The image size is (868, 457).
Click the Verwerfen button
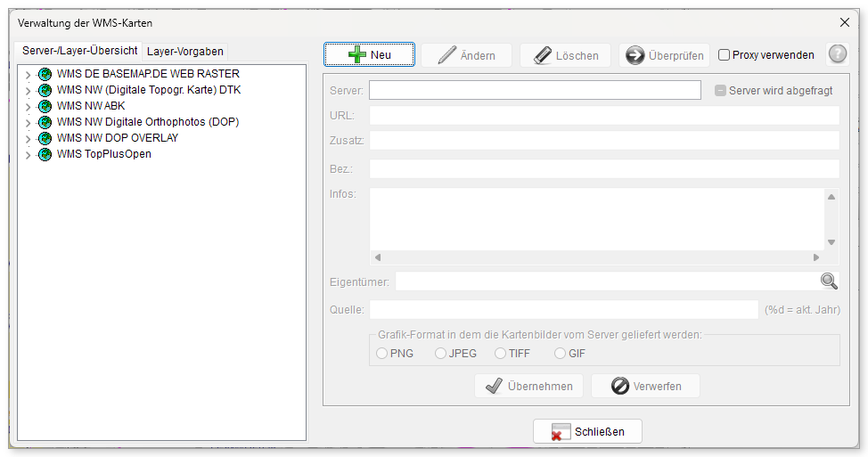click(x=645, y=387)
